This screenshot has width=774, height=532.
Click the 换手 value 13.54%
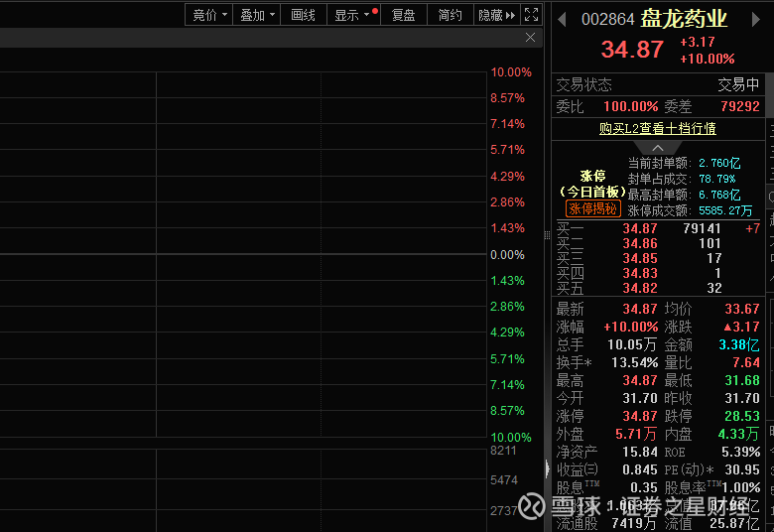[x=635, y=362]
